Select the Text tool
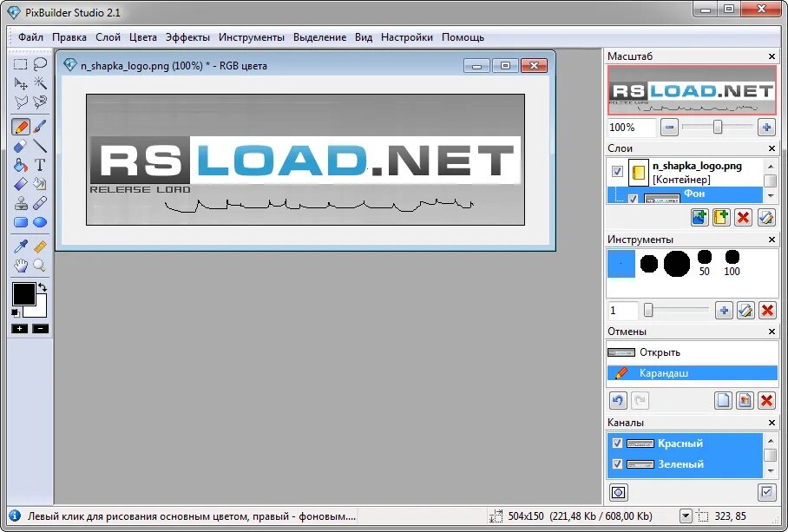 [40, 165]
